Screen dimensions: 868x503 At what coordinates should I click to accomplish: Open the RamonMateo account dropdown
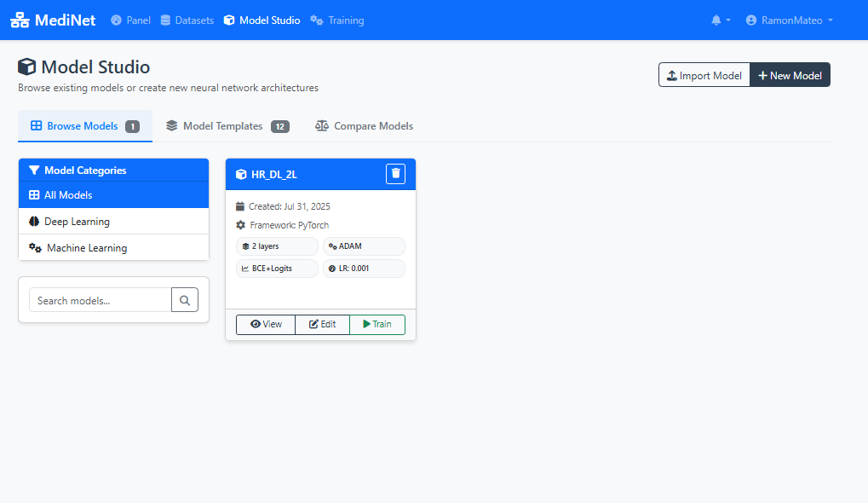789,19
